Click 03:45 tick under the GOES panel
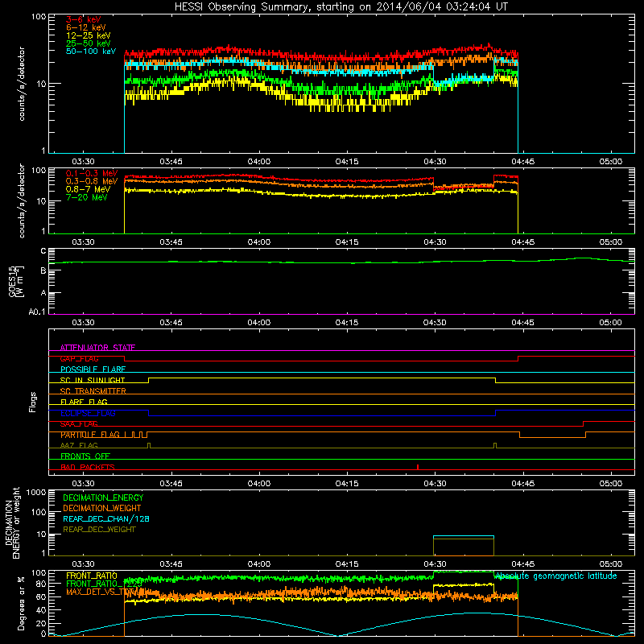The height and width of the screenshot is (644, 644). (171, 323)
